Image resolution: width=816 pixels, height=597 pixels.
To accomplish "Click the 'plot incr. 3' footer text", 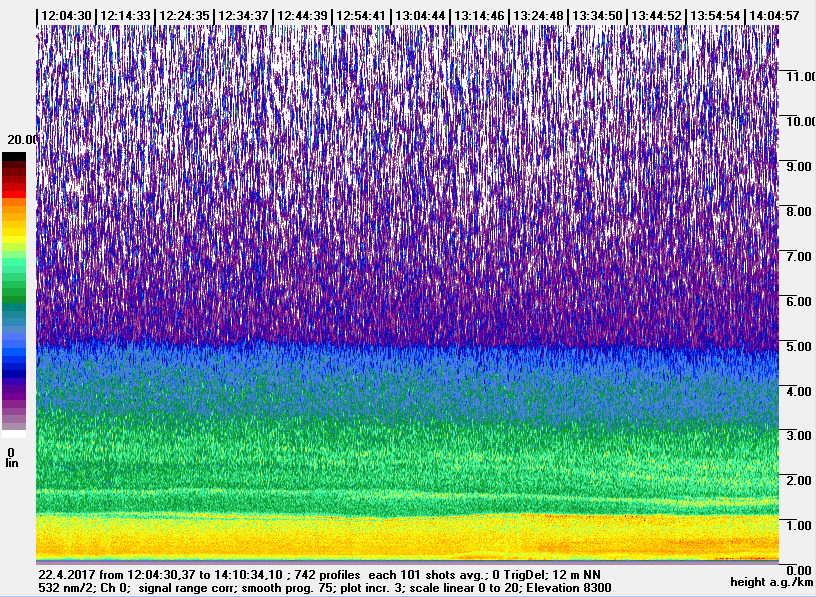I will 373,588.
